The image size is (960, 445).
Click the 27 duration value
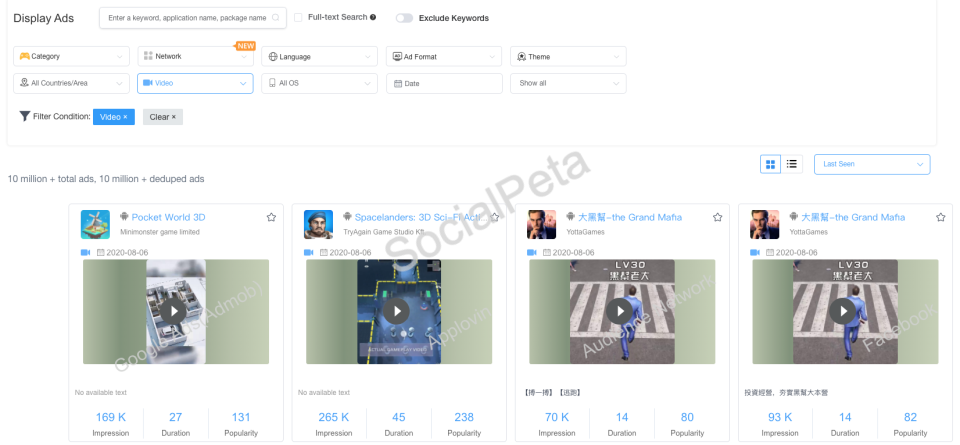(176, 417)
